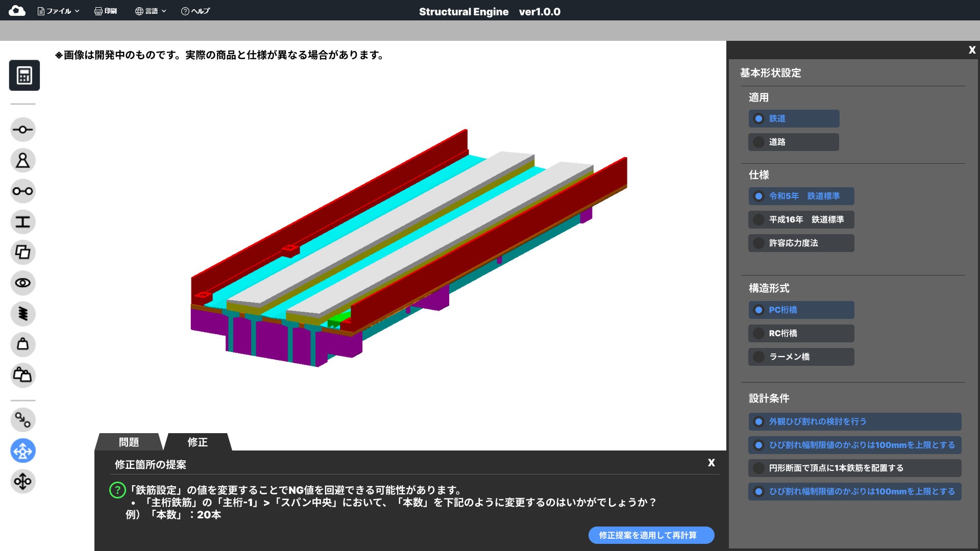Click the I-beam section icon
Viewport: 980px width, 551px height.
click(x=23, y=222)
